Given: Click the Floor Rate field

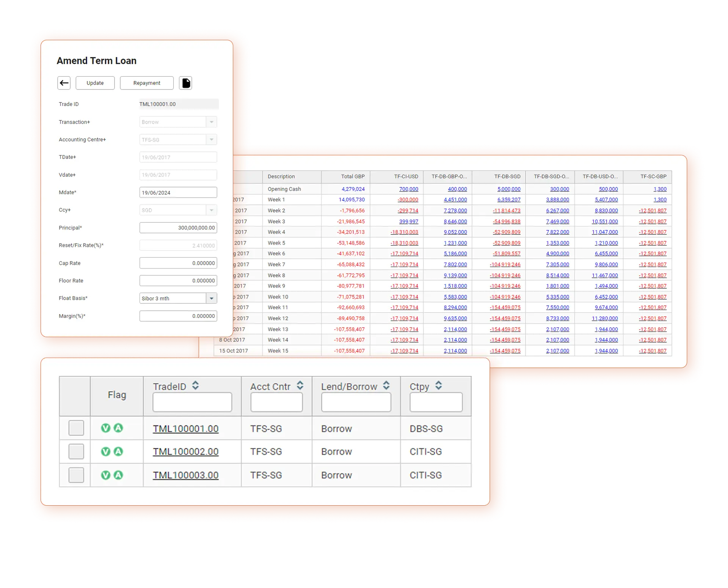Looking at the screenshot, I should 178,280.
